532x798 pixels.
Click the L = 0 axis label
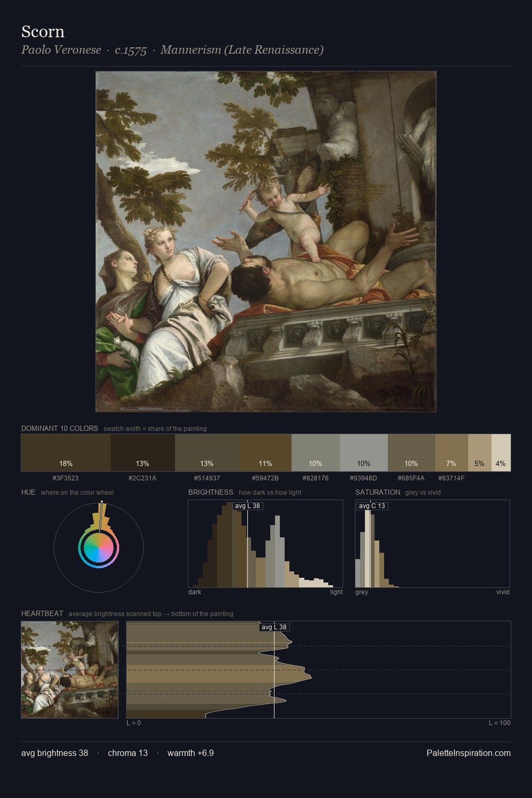(134, 723)
